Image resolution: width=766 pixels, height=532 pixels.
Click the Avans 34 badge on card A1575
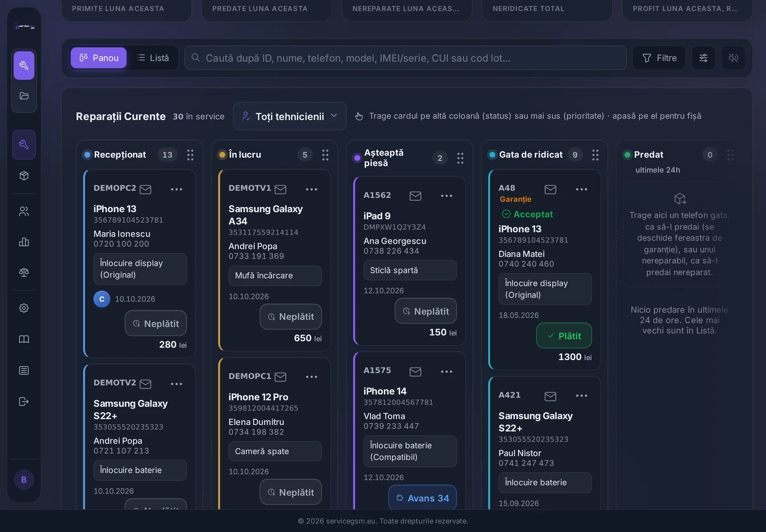coord(422,498)
